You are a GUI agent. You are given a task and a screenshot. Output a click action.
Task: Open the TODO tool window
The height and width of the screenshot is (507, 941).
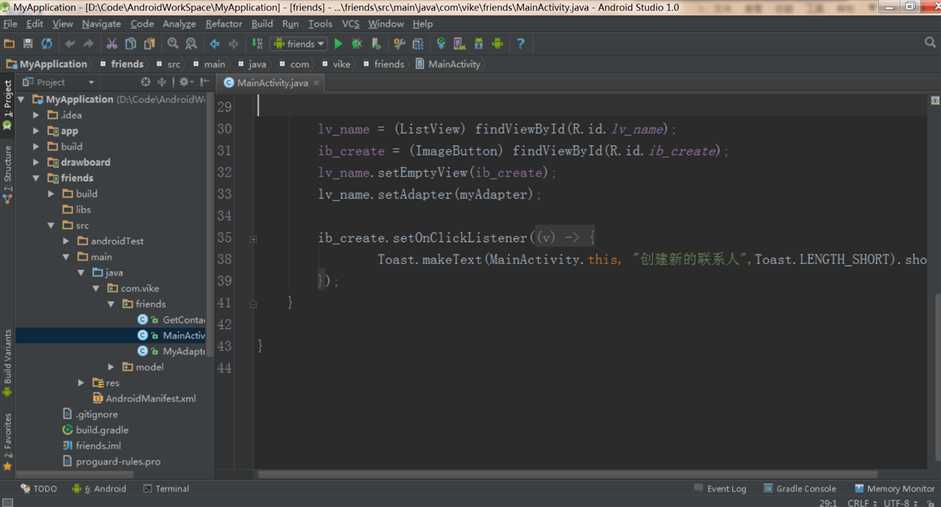point(39,489)
